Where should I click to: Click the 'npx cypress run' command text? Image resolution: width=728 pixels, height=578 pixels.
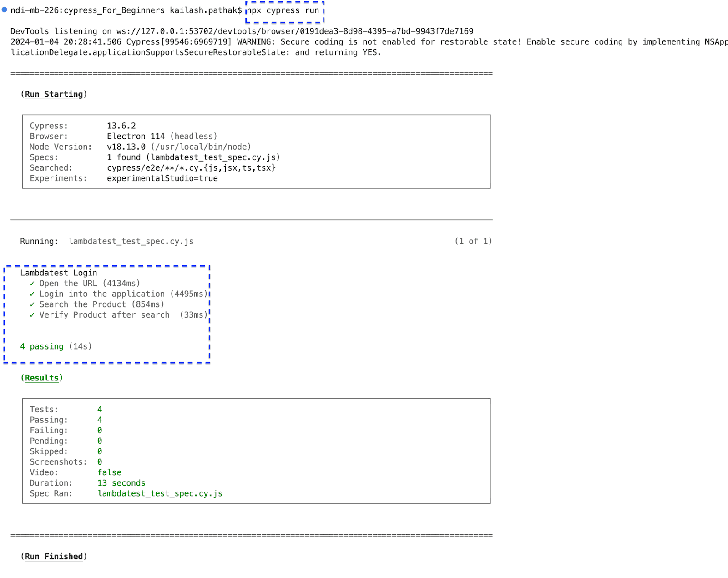283,10
